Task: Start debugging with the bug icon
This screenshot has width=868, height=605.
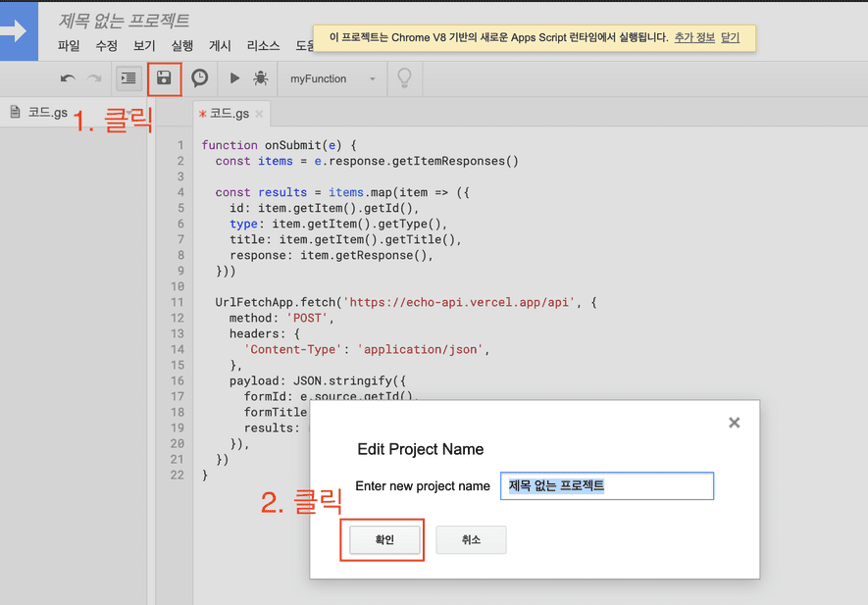Action: coord(260,78)
